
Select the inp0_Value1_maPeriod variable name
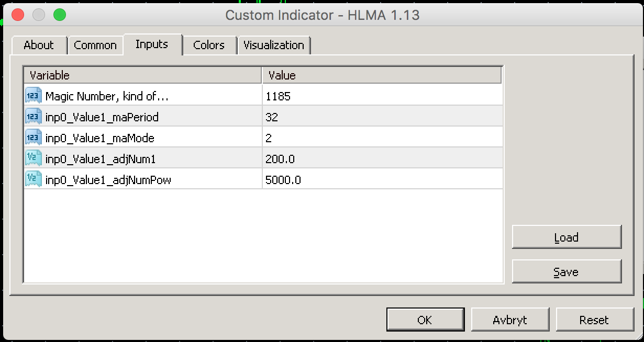(x=102, y=117)
